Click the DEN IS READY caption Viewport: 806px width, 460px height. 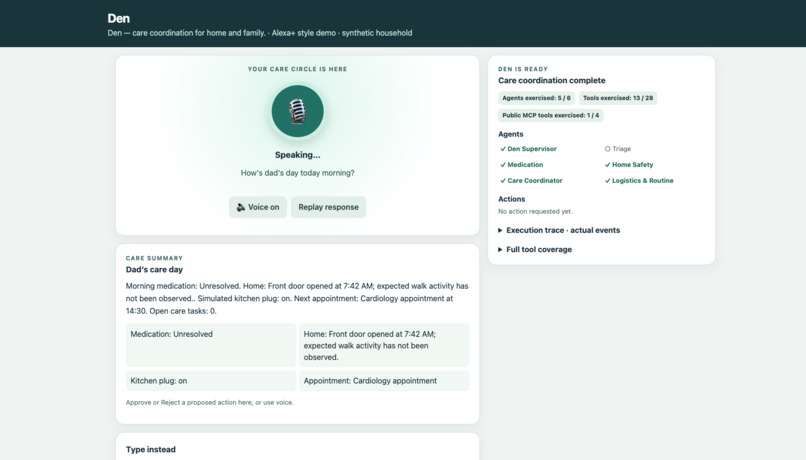(x=523, y=69)
